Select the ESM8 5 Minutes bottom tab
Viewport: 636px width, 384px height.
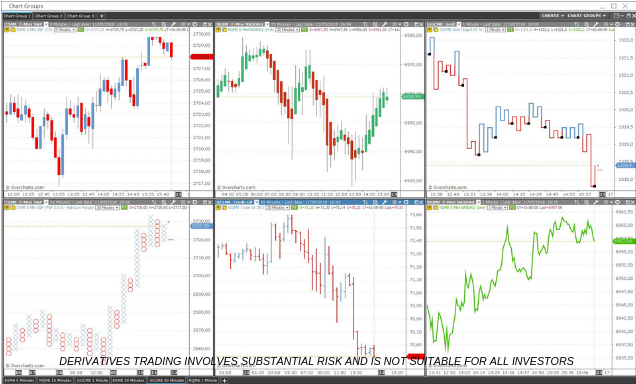coord(19,380)
